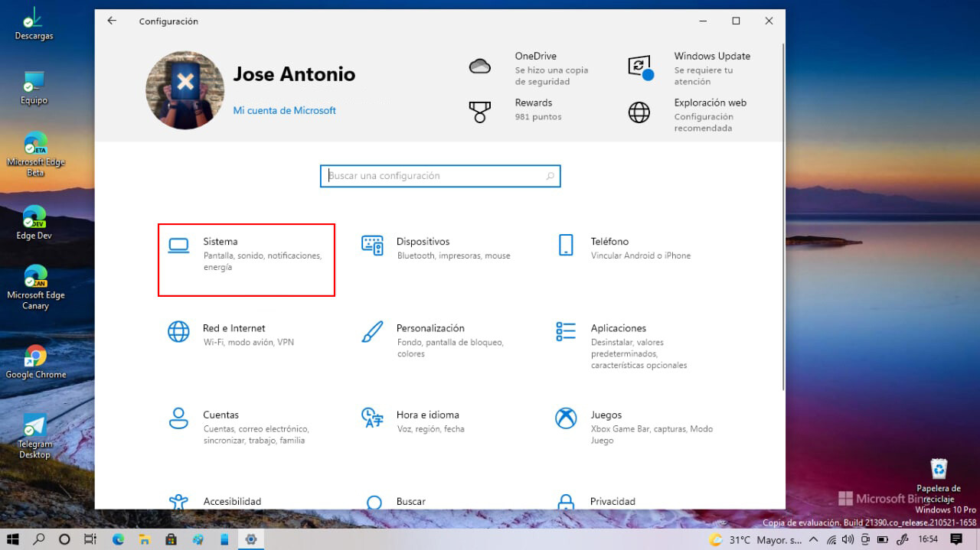Open the weather widget showing 31°C

(x=756, y=539)
